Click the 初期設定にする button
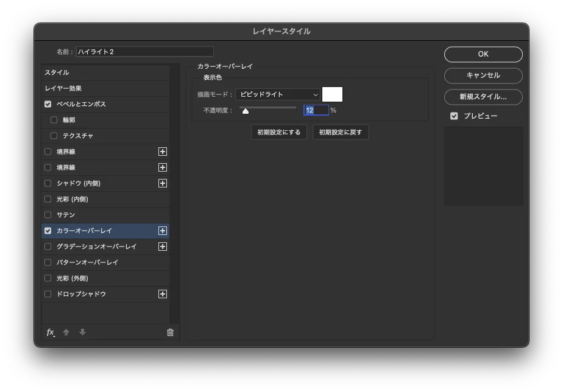This screenshot has height=392, width=563. [x=279, y=132]
